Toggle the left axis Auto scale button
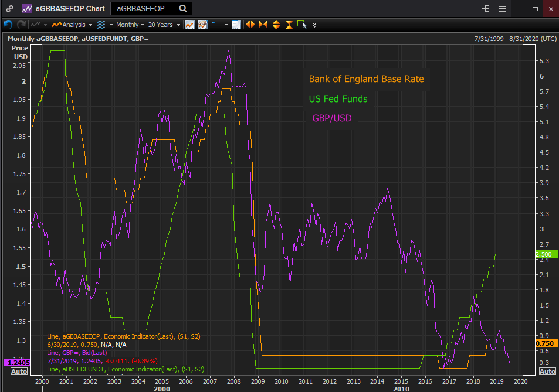Image resolution: width=559 pixels, height=392 pixels. [19, 371]
